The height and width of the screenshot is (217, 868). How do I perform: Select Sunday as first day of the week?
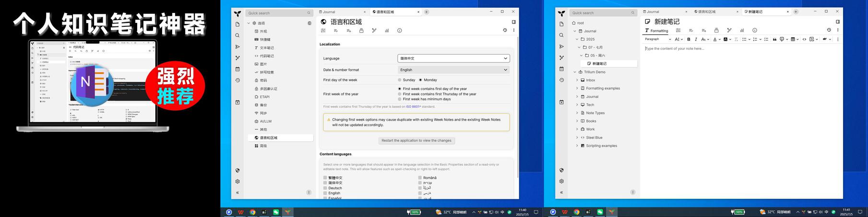point(400,80)
